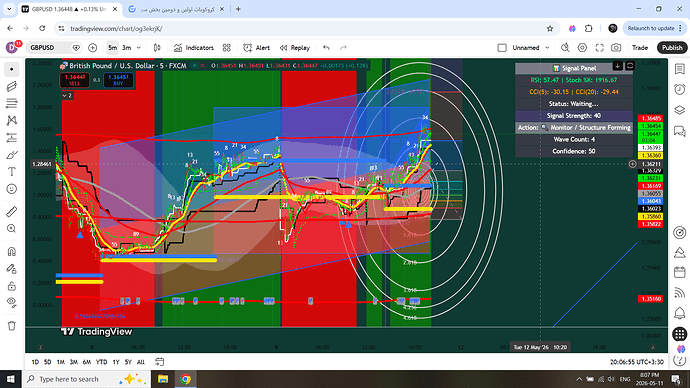Select the trend line drawing tool

coord(12,87)
